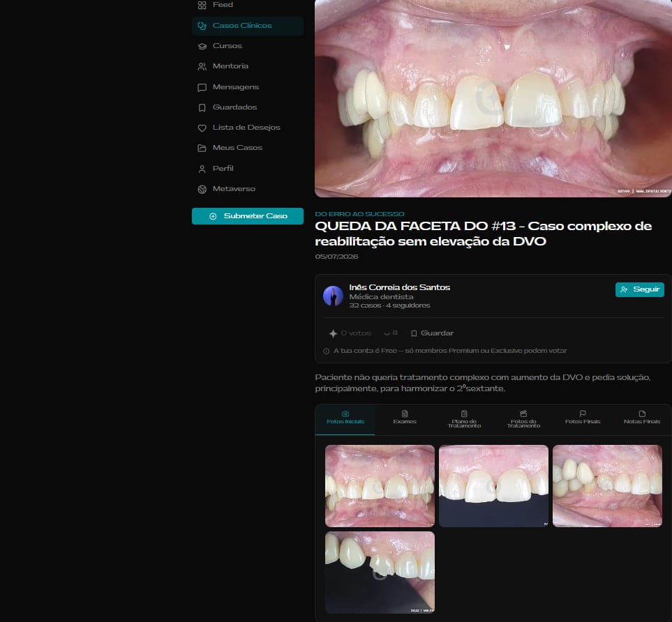672x622 pixels.
Task: Click the Submeter Caso button
Action: tap(248, 216)
